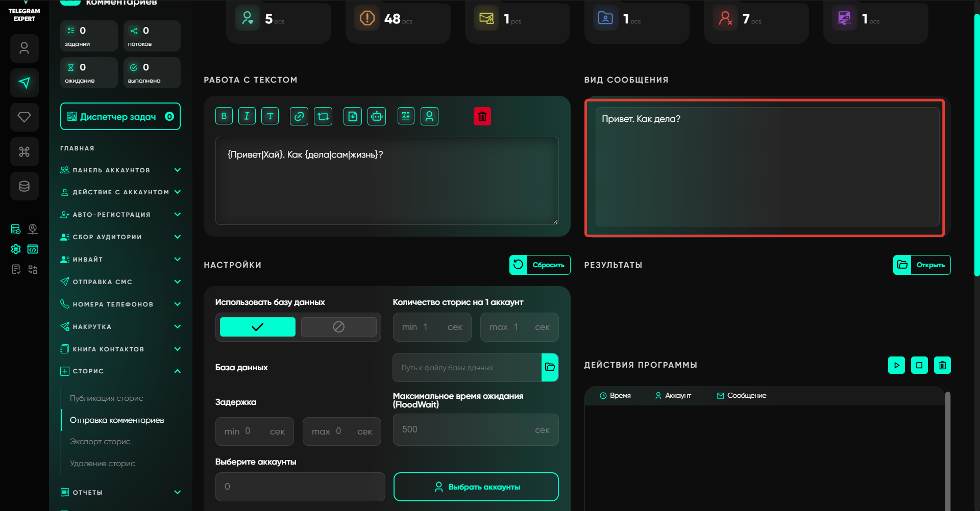The image size is (980, 511).
Task: Click the red trash icon to clear text
Action: point(482,116)
